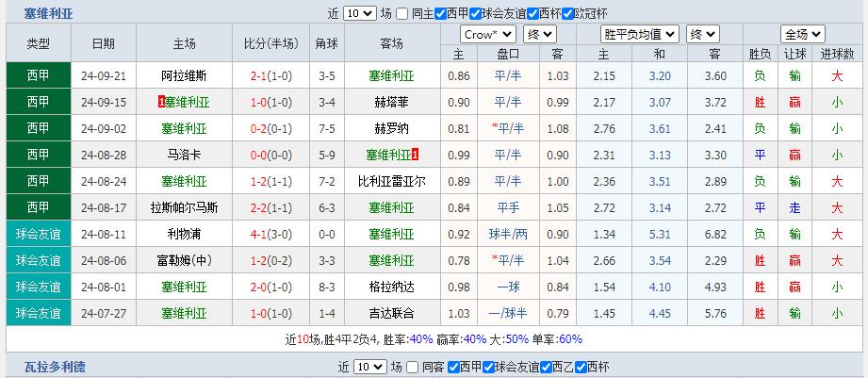868x378 pixels.
Task: Open the 赫塔菲 team link
Action: point(390,102)
